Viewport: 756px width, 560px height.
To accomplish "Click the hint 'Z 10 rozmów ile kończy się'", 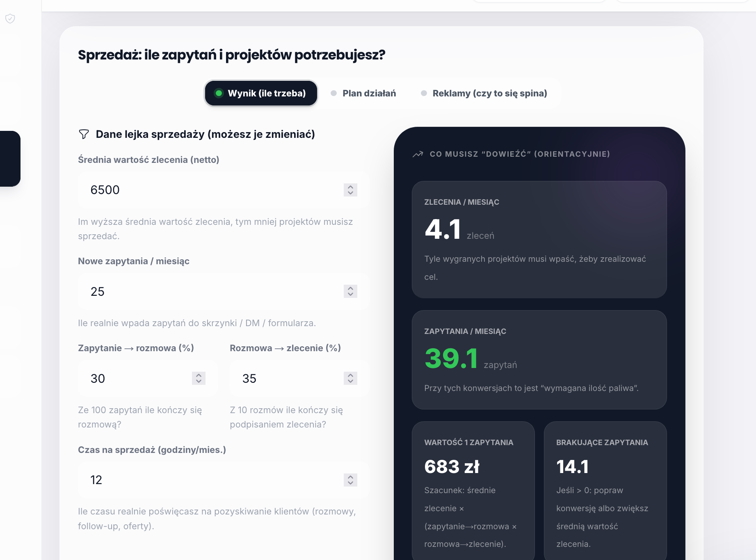I will pos(286,417).
